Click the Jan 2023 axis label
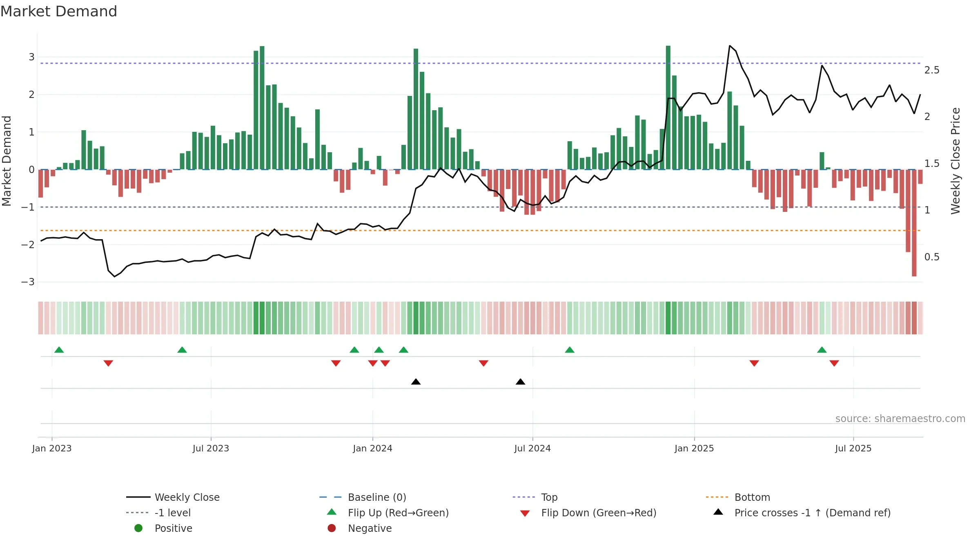 coord(52,448)
